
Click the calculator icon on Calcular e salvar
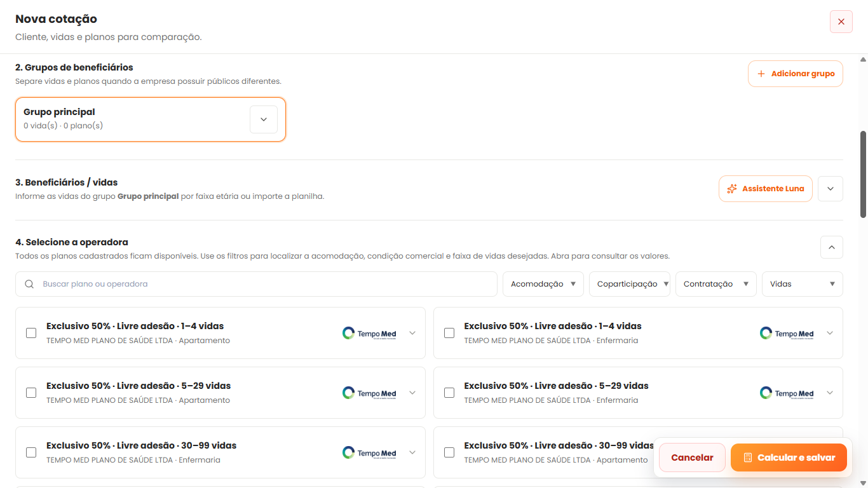(748, 457)
